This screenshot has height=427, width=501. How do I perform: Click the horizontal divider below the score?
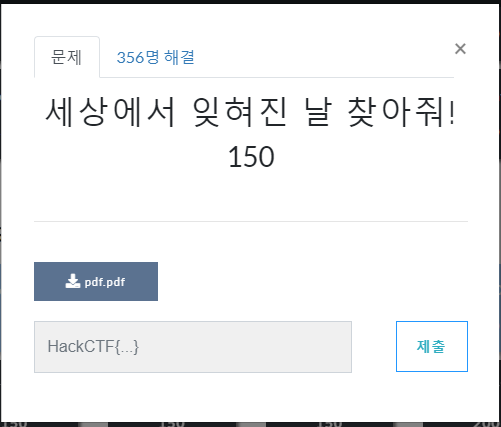click(x=251, y=221)
